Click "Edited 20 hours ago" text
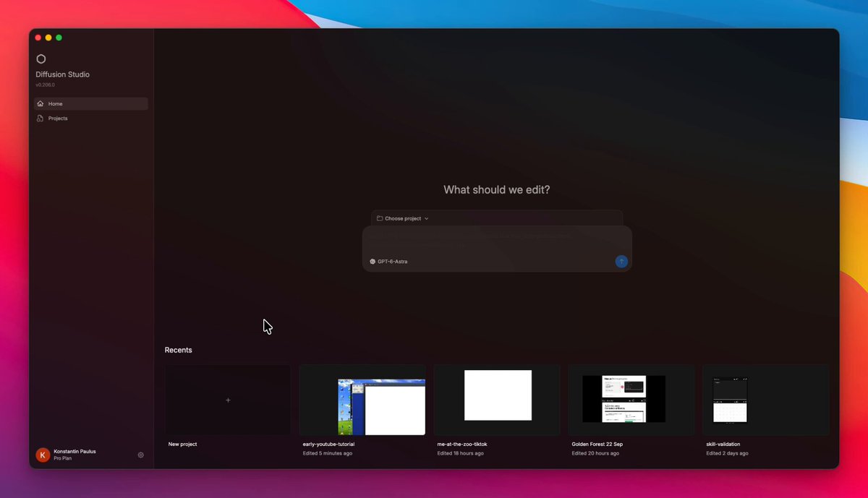Image resolution: width=868 pixels, height=498 pixels. pos(595,454)
